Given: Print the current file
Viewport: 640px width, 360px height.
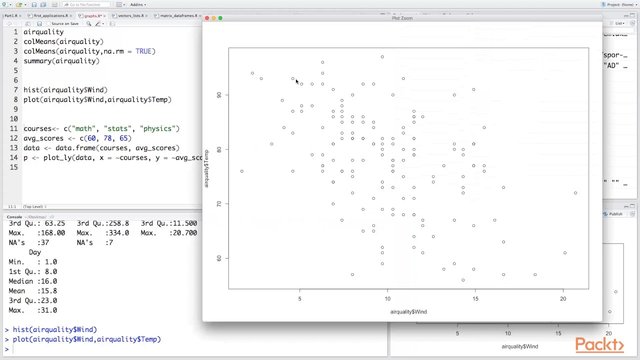Looking at the screenshot, I should coord(55,4).
